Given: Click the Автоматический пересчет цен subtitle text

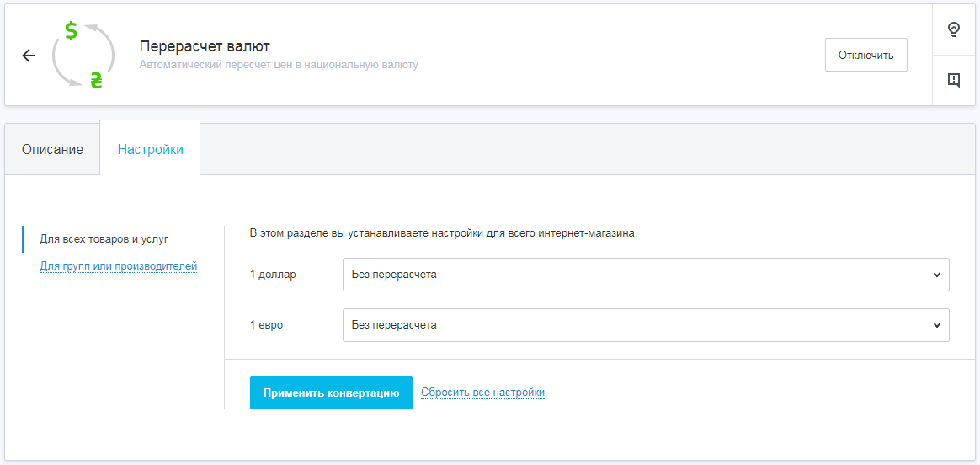Looking at the screenshot, I should pos(278,65).
